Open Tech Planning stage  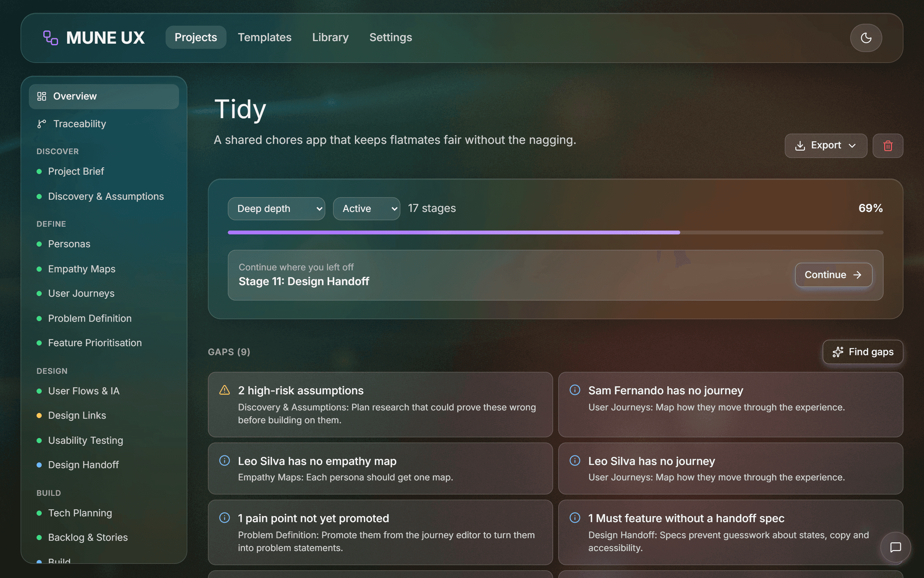click(x=104, y=513)
